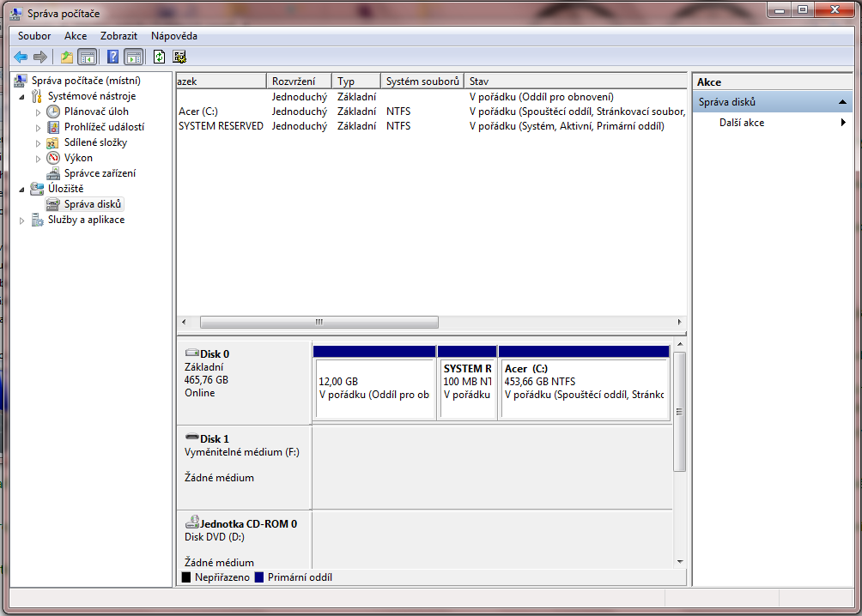Select the Správa disků tree item

(93, 204)
